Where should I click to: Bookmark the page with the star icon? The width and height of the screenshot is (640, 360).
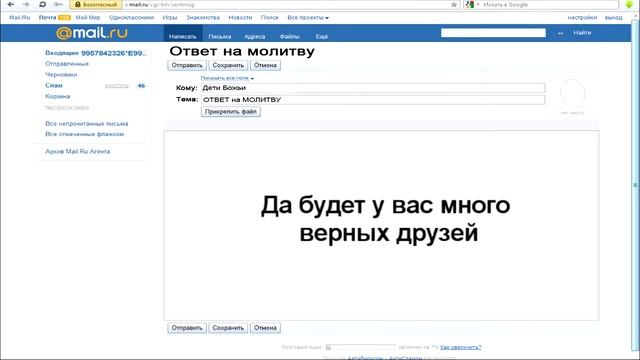click(454, 4)
